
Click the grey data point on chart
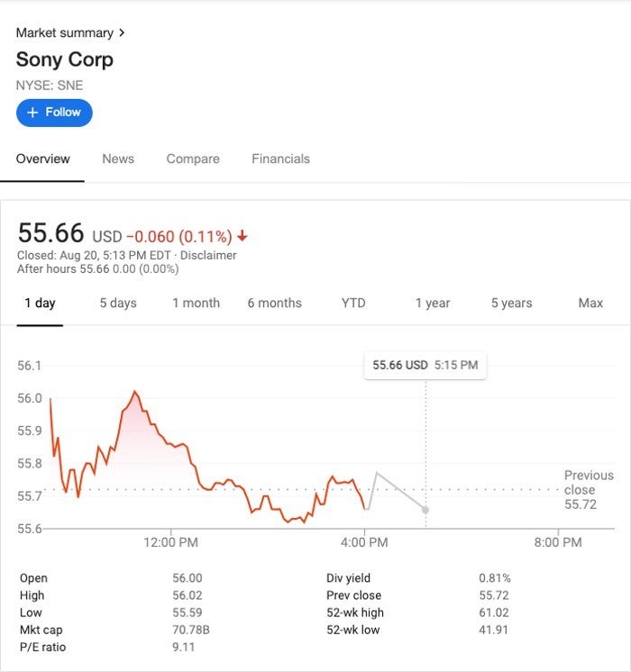pyautogui.click(x=425, y=510)
